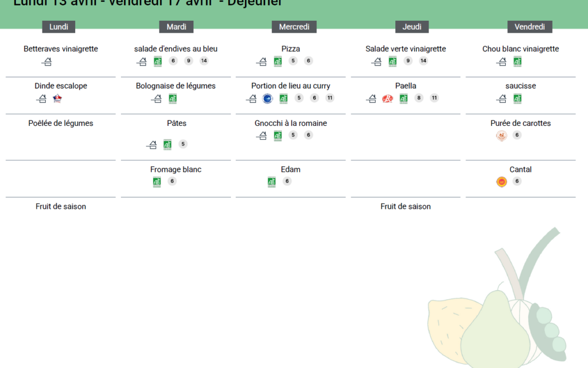Viewport: 588px width, 368px height.
Task: Click the AOP badge under Cantal
Action: (x=501, y=182)
